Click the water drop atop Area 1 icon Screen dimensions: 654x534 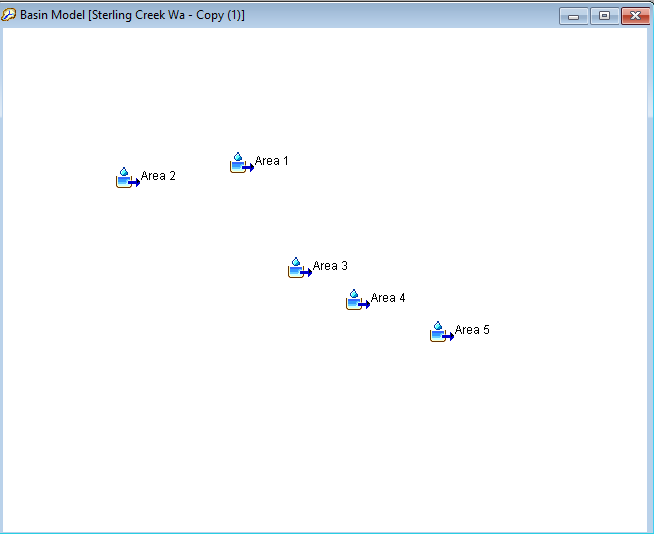point(238,157)
